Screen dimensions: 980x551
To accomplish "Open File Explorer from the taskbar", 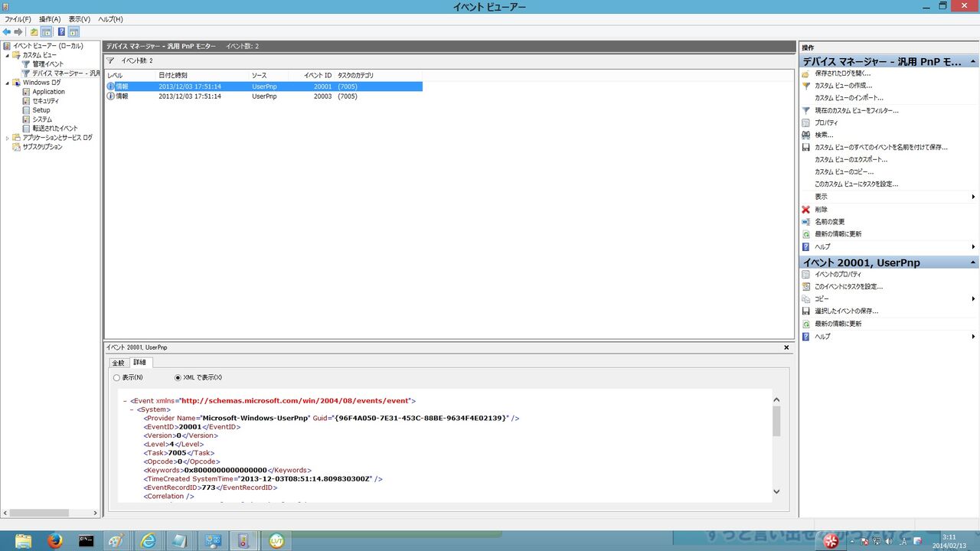I will coord(24,540).
